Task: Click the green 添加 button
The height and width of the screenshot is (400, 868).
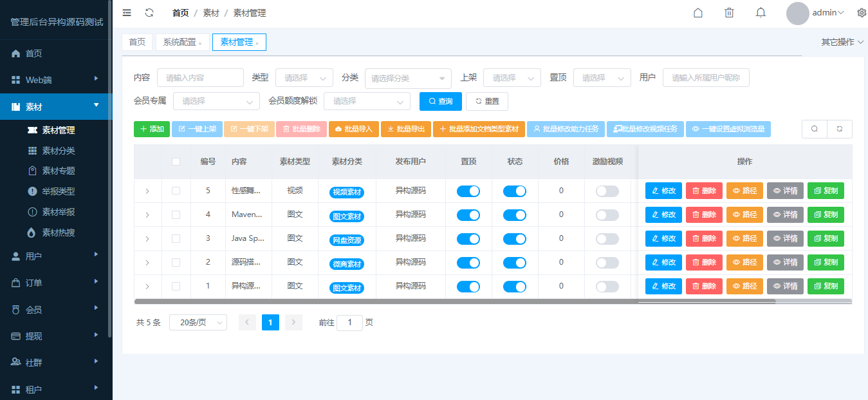Action: point(152,129)
